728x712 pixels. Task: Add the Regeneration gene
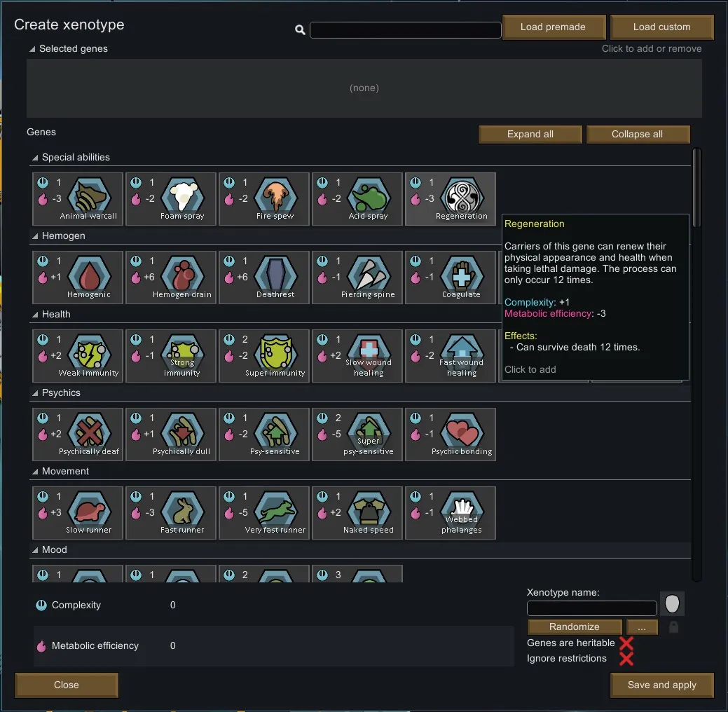coord(451,199)
